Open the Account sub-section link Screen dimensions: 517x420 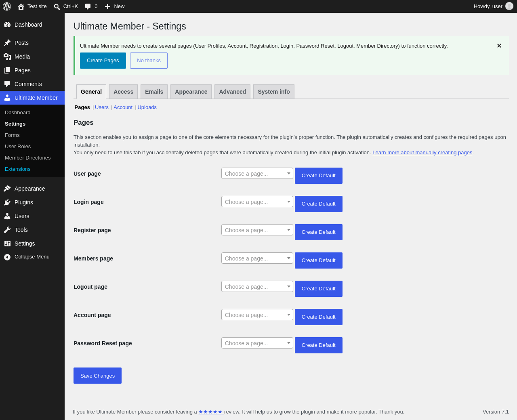[123, 107]
